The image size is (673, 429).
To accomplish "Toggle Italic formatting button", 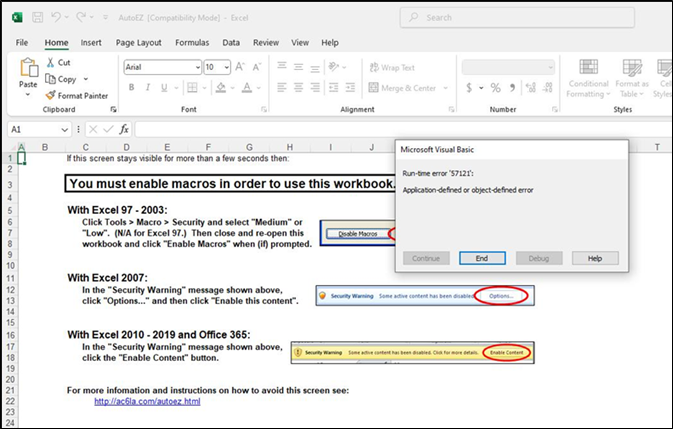I will 146,88.
